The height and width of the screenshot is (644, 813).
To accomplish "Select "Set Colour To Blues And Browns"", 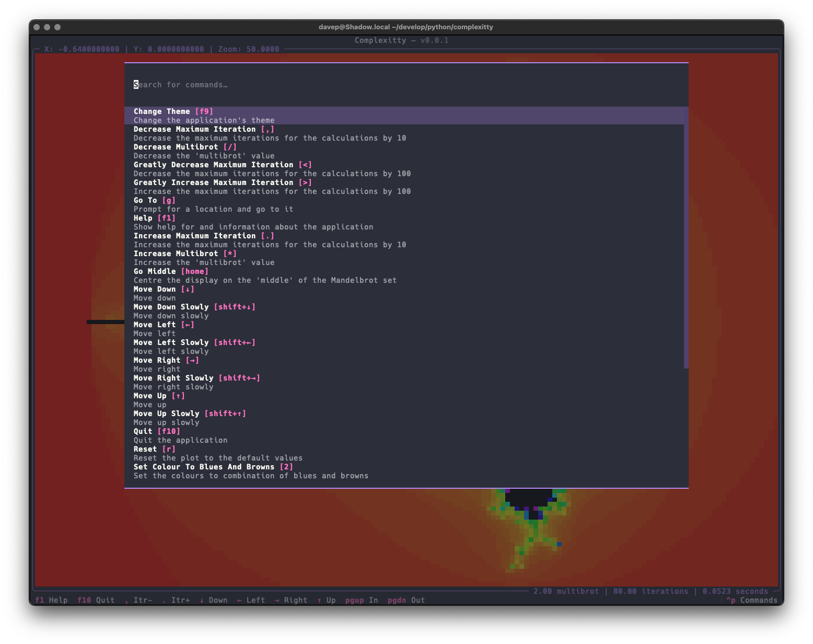I will pyautogui.click(x=212, y=467).
